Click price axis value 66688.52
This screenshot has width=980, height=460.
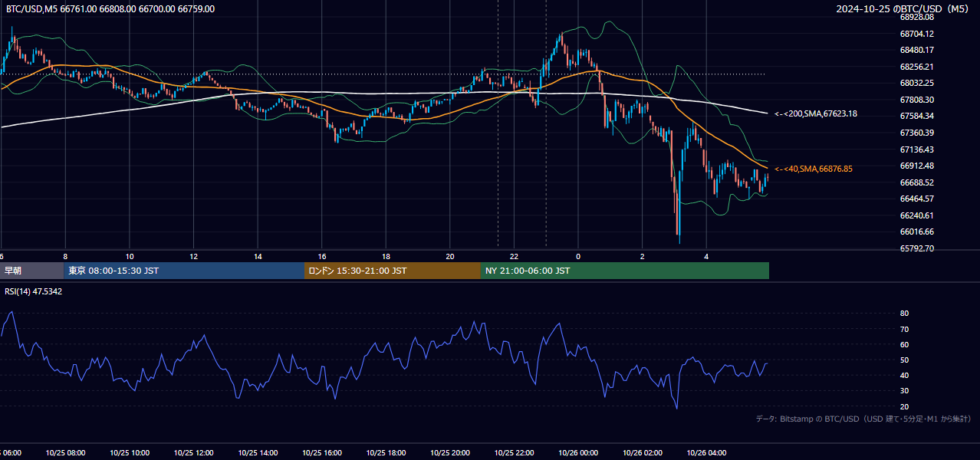click(x=917, y=182)
